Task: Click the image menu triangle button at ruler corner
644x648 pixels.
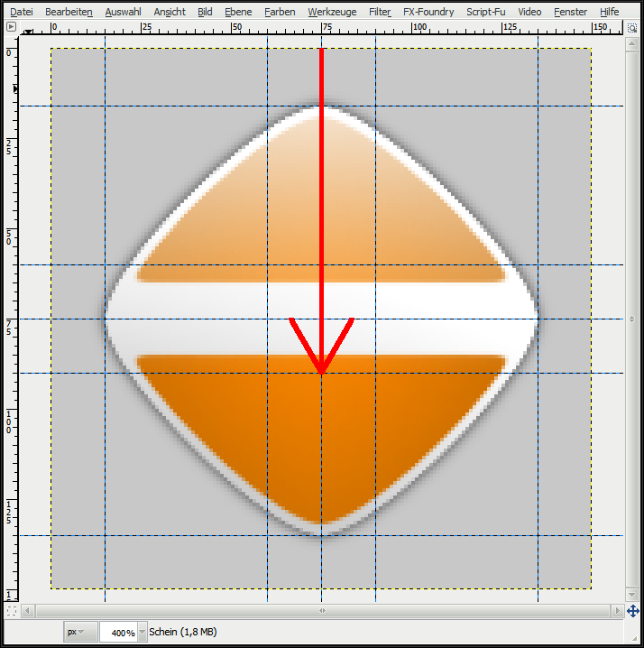Action: pos(11,27)
